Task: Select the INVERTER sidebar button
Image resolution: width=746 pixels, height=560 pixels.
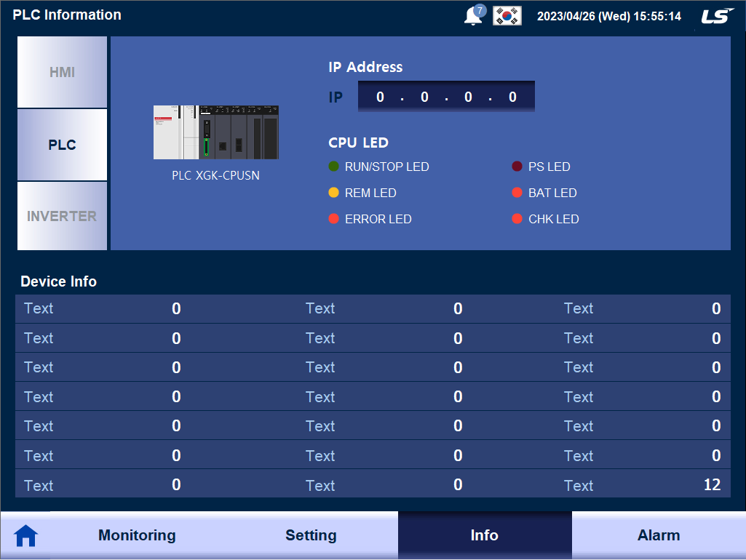Action: pyautogui.click(x=62, y=215)
